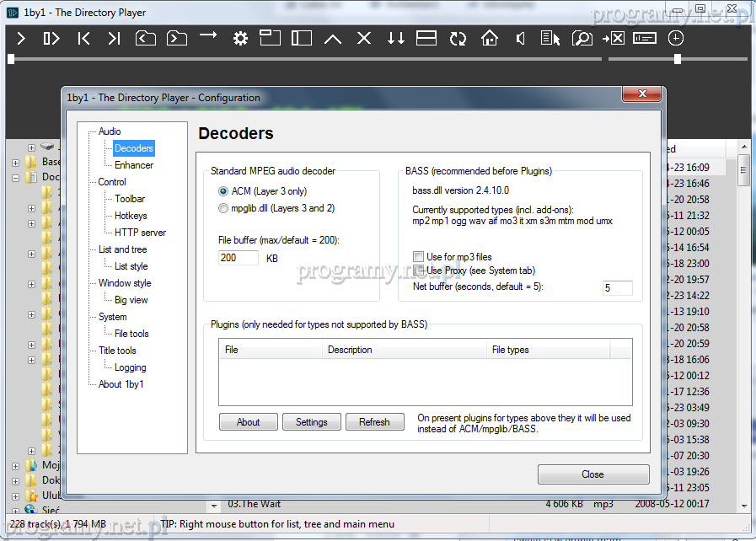Click the repeat loop arrows icon
The height and width of the screenshot is (541, 756).
coord(458,39)
